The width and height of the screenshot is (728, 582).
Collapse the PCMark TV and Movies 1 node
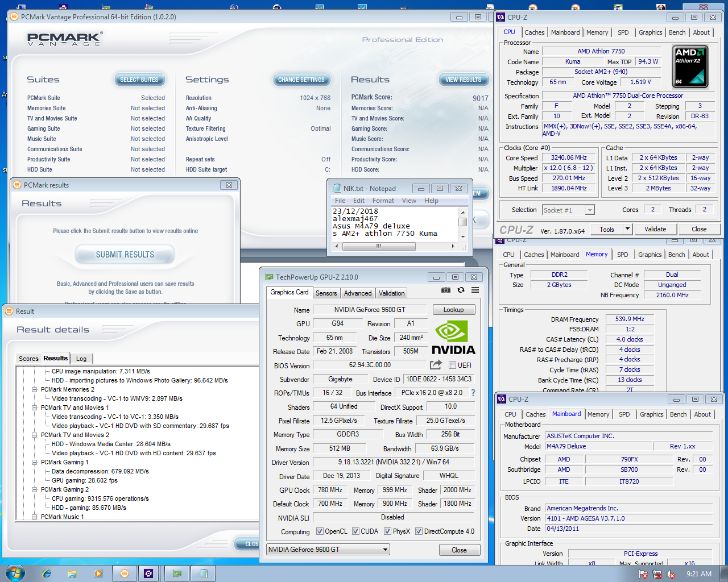click(35, 408)
